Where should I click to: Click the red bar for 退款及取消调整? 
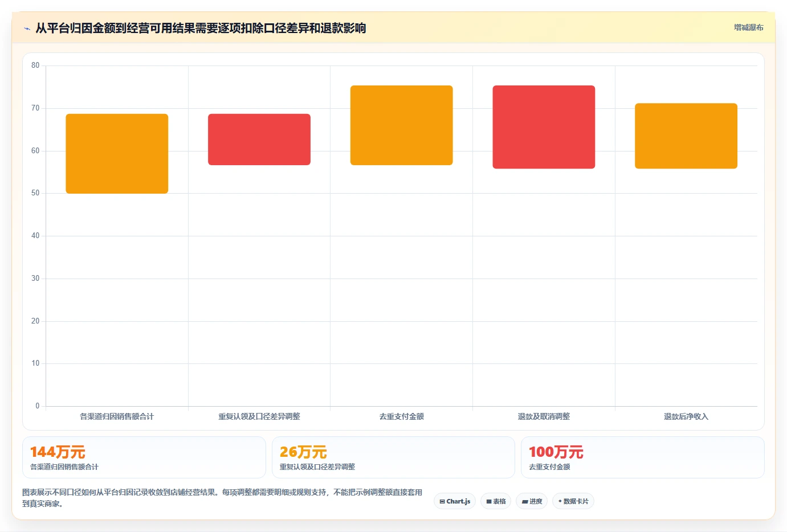click(544, 127)
